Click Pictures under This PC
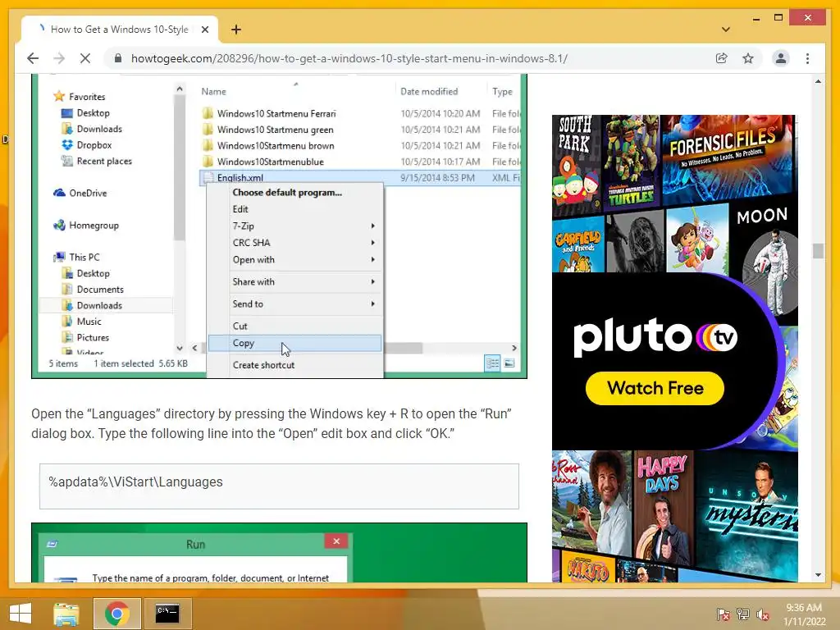 pos(85,337)
